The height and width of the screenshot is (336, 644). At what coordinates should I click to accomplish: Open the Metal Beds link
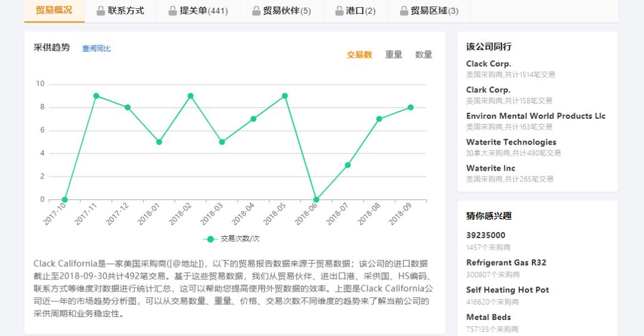488,317
